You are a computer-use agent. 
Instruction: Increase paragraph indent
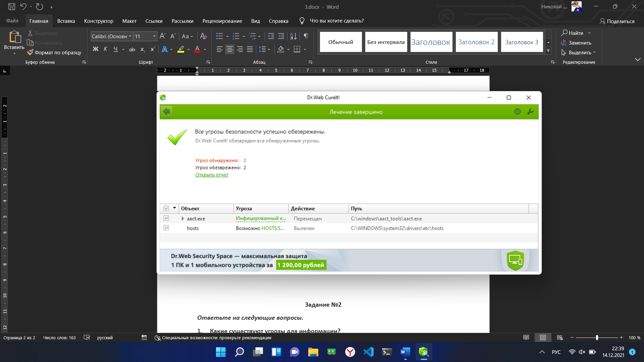point(281,36)
